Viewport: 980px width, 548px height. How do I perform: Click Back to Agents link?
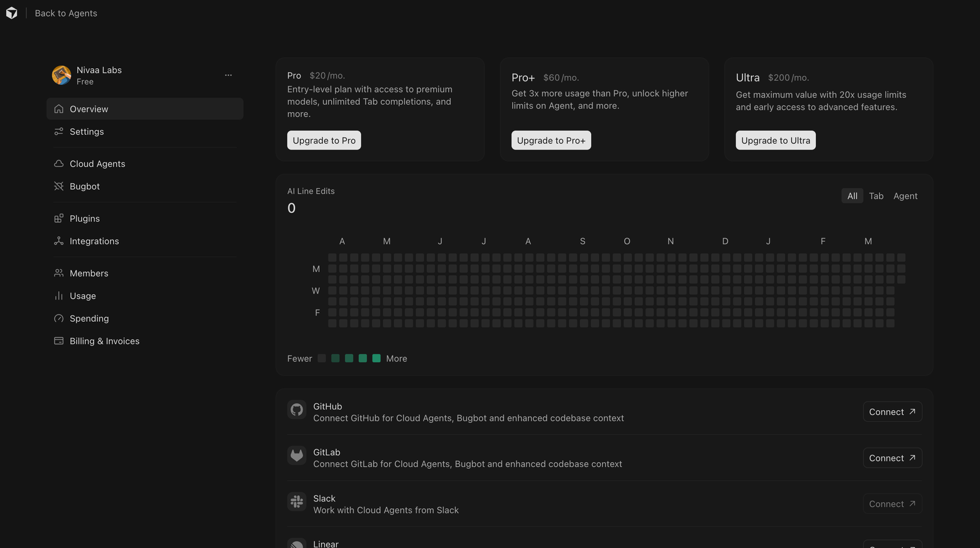click(x=66, y=13)
